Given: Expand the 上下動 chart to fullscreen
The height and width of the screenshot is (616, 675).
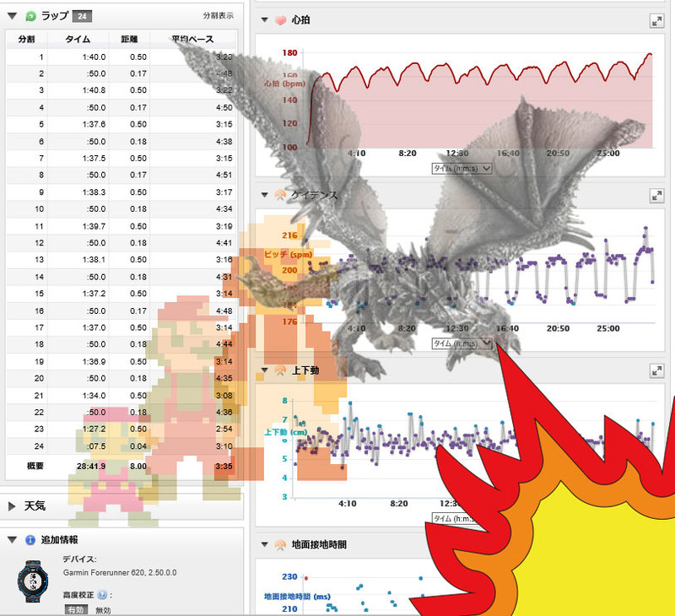Looking at the screenshot, I should [x=656, y=371].
